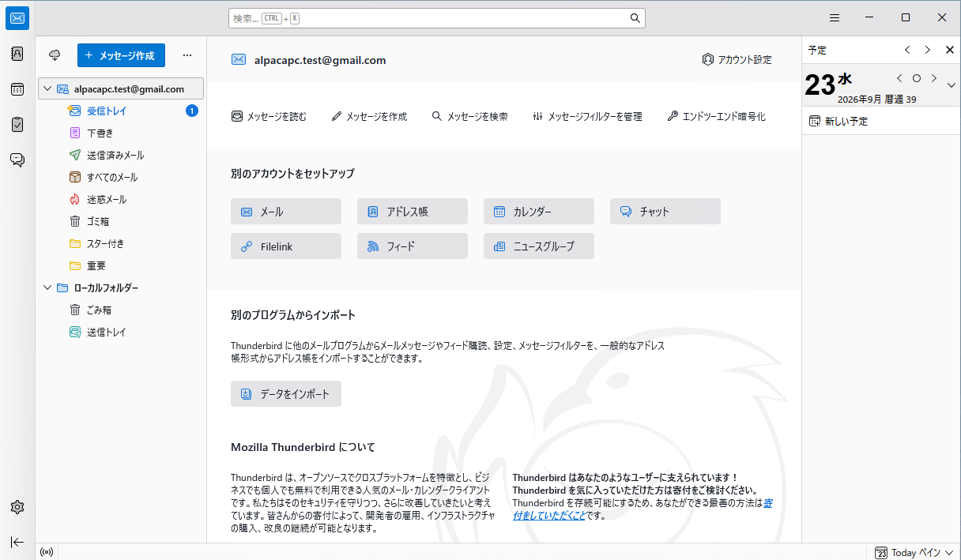
Task: Select the 送信済みメール folder
Action: click(x=121, y=156)
